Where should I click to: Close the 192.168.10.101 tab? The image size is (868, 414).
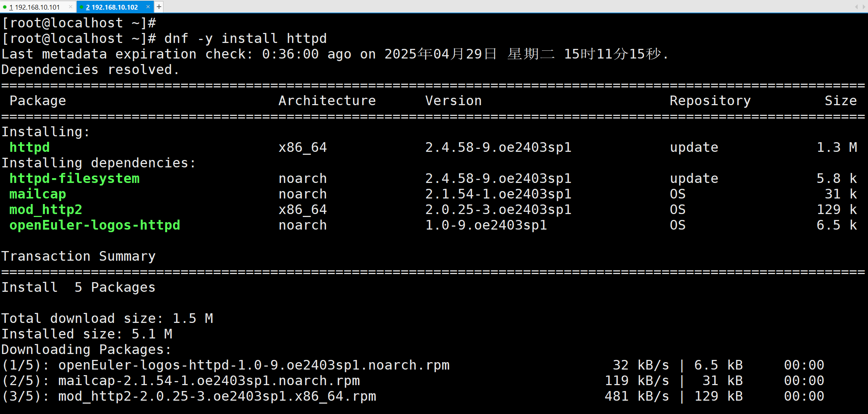point(70,7)
